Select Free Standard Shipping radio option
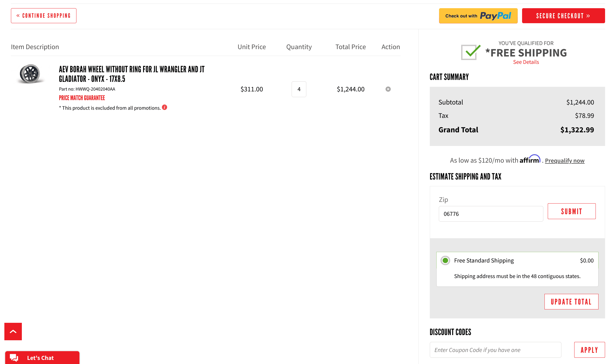Image resolution: width=616 pixels, height=364 pixels. click(445, 261)
